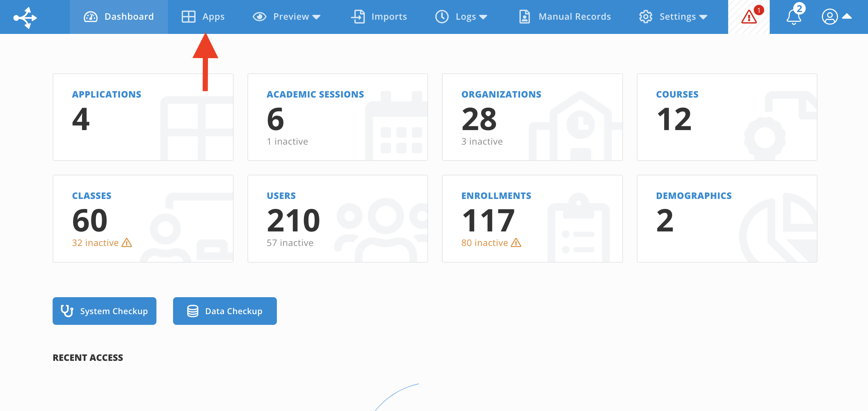Expand the Preview dropdown arrow
Screen dimensions: 868x411
(x=316, y=17)
